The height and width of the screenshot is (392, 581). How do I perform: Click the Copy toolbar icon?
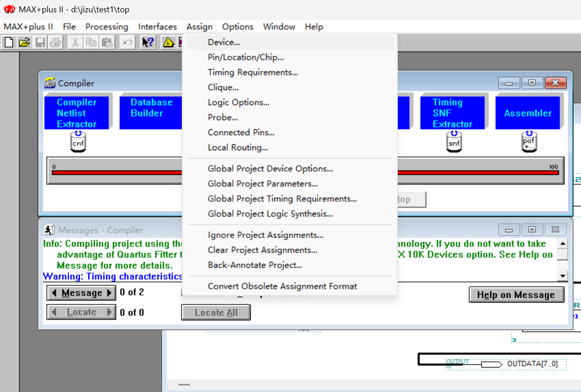coord(92,42)
